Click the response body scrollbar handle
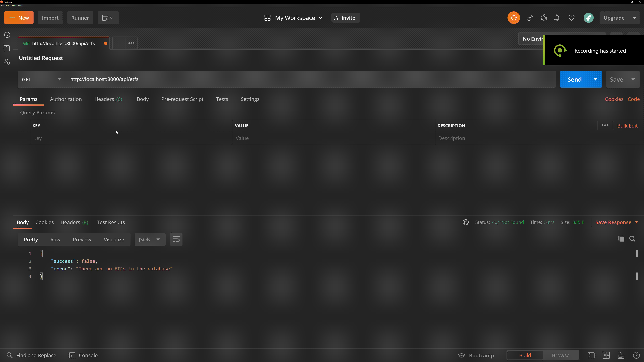This screenshot has height=362, width=644. (637, 254)
